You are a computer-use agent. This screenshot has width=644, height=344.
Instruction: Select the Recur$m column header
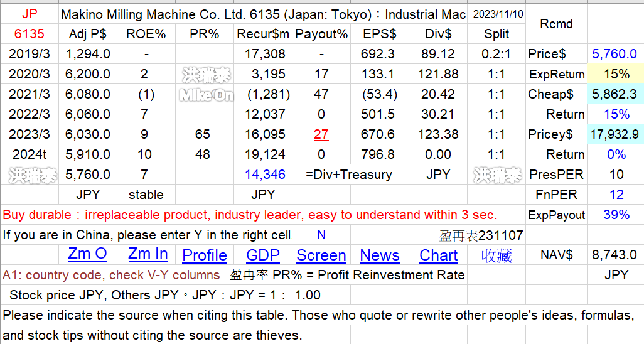point(263,34)
